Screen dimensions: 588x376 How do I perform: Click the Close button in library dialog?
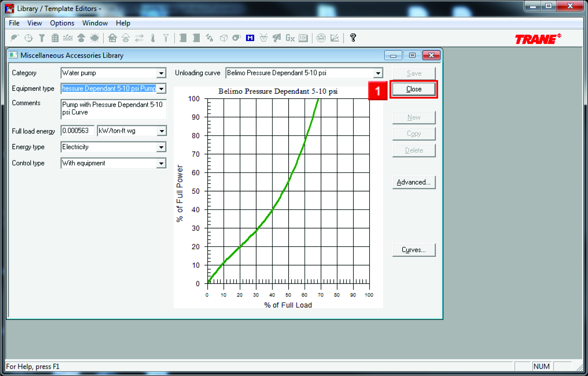[x=414, y=89]
